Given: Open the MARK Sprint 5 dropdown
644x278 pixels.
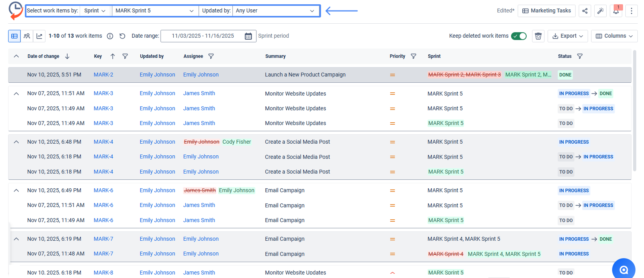Looking at the screenshot, I should point(155,11).
